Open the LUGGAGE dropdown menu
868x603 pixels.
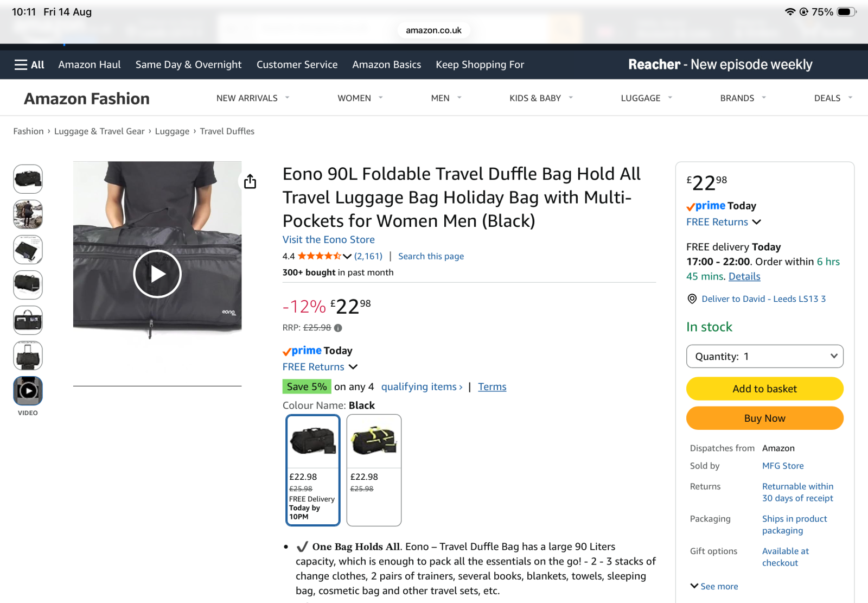coord(647,98)
